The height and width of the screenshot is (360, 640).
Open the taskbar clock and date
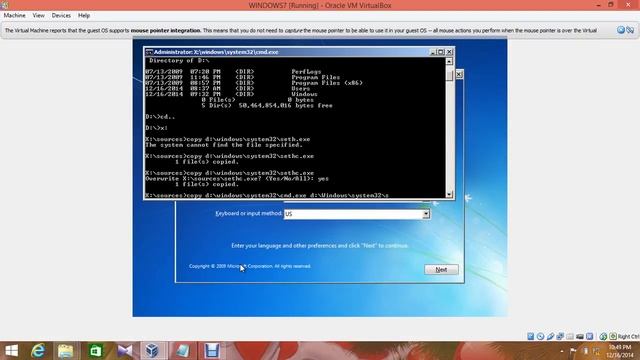tap(620, 351)
